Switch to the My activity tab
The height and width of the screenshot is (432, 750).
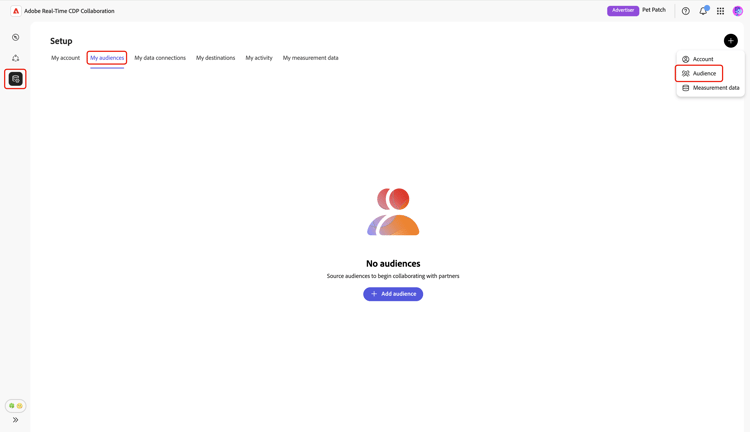point(259,58)
